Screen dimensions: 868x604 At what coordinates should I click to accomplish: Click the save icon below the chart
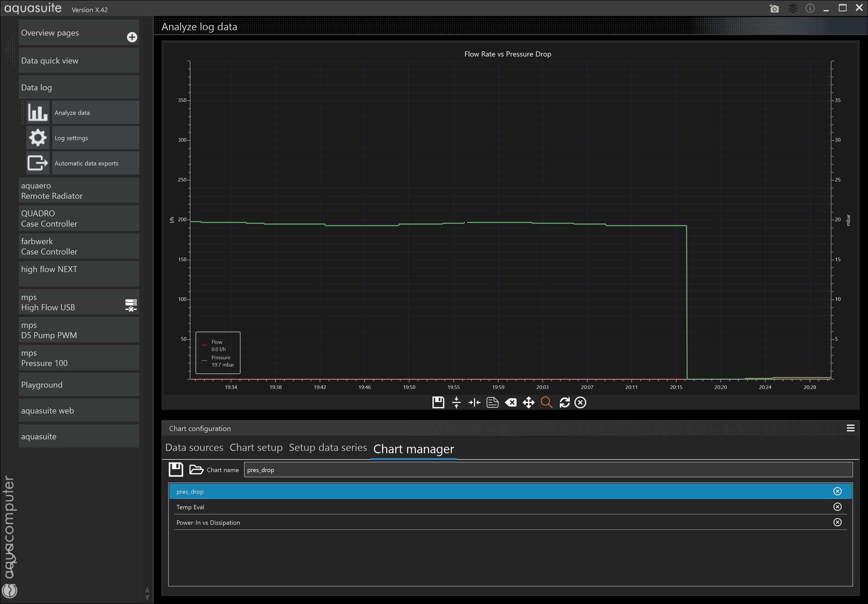click(438, 402)
